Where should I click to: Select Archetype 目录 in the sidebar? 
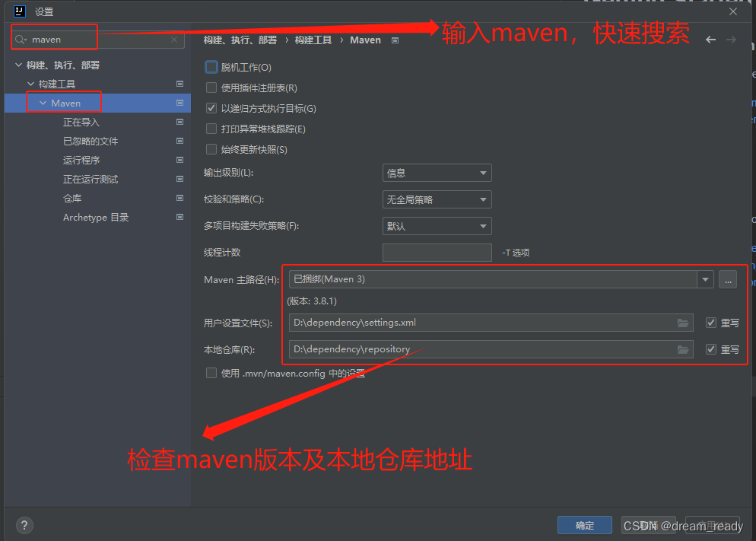95,217
